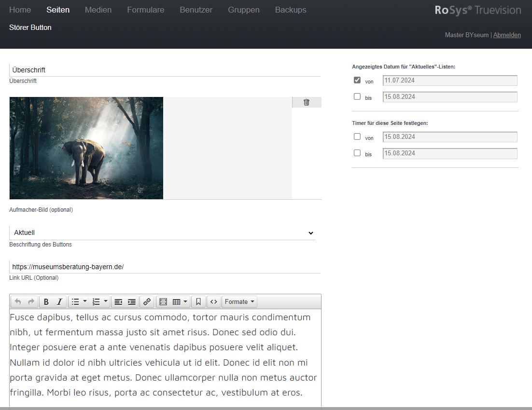This screenshot has width=532, height=410.
Task: Uncheck the Aktuelles-Listen 'von' date checkbox
Action: pyautogui.click(x=357, y=80)
